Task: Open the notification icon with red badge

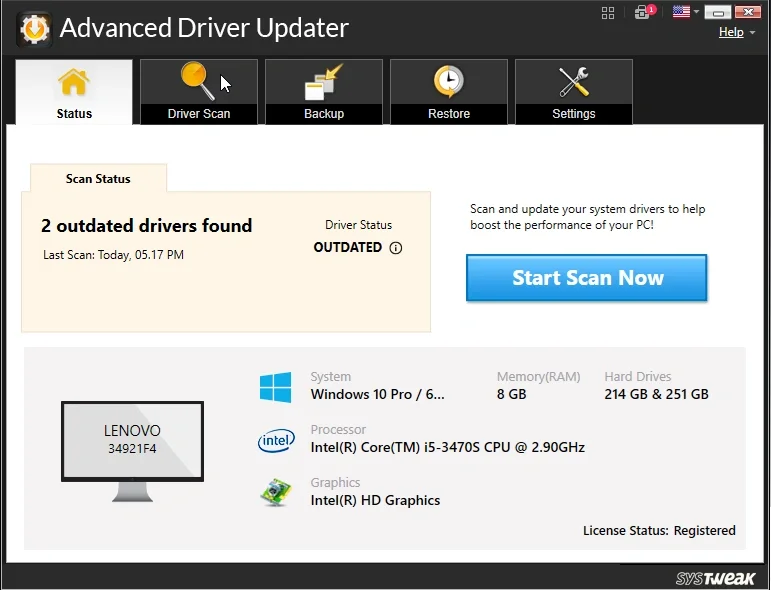Action: (644, 12)
